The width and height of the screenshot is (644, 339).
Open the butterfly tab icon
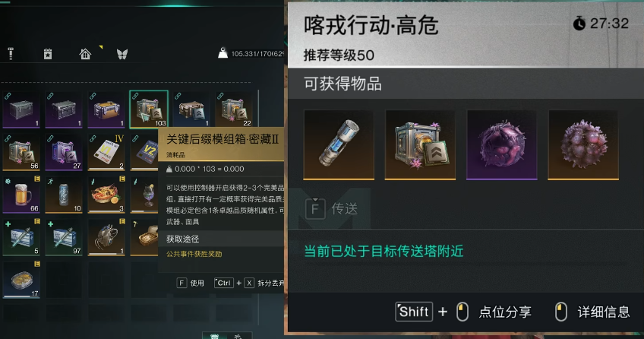point(122,54)
